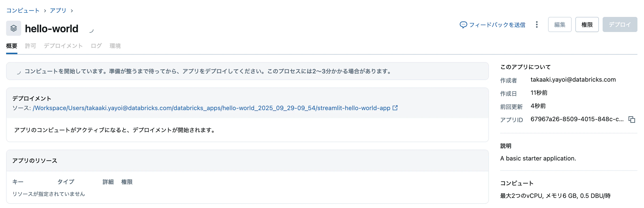Image resolution: width=644 pixels, height=208 pixels.
Task: Click the 編集 button
Action: (559, 24)
